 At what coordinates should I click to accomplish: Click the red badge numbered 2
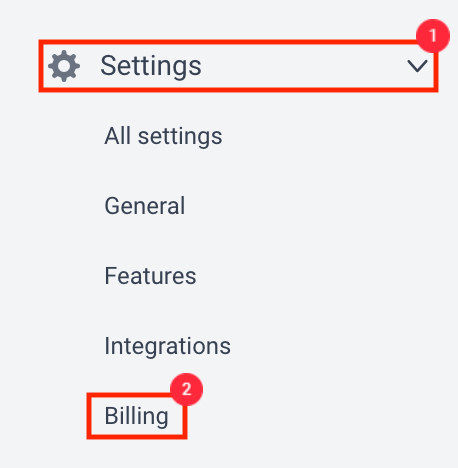pos(186,389)
